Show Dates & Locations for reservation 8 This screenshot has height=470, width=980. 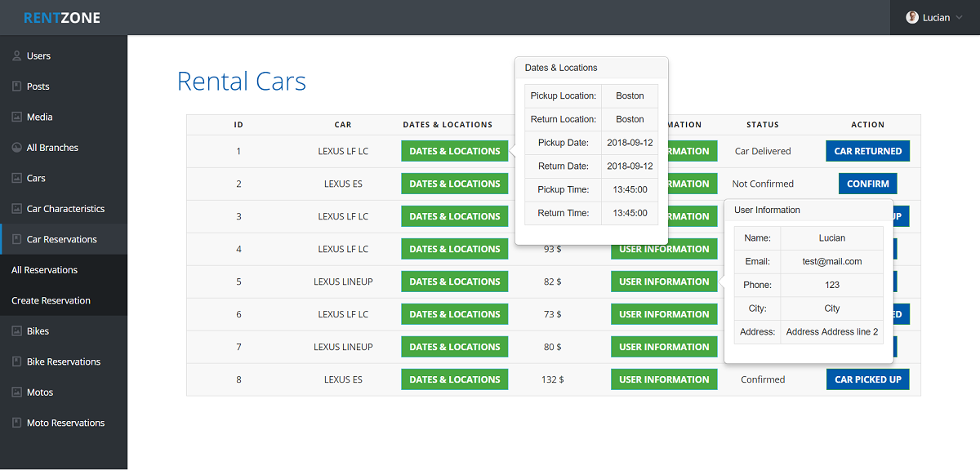454,379
